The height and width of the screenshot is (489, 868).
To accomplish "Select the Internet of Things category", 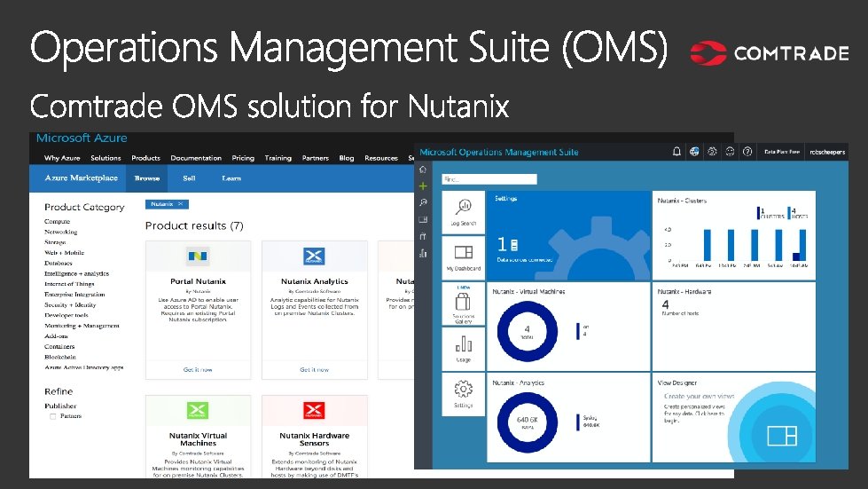I will click(x=69, y=284).
